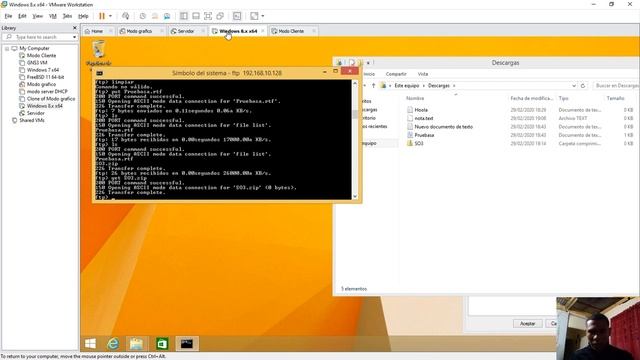Open the Edit menu
Viewport: 640px width, 360px height.
[x=22, y=16]
